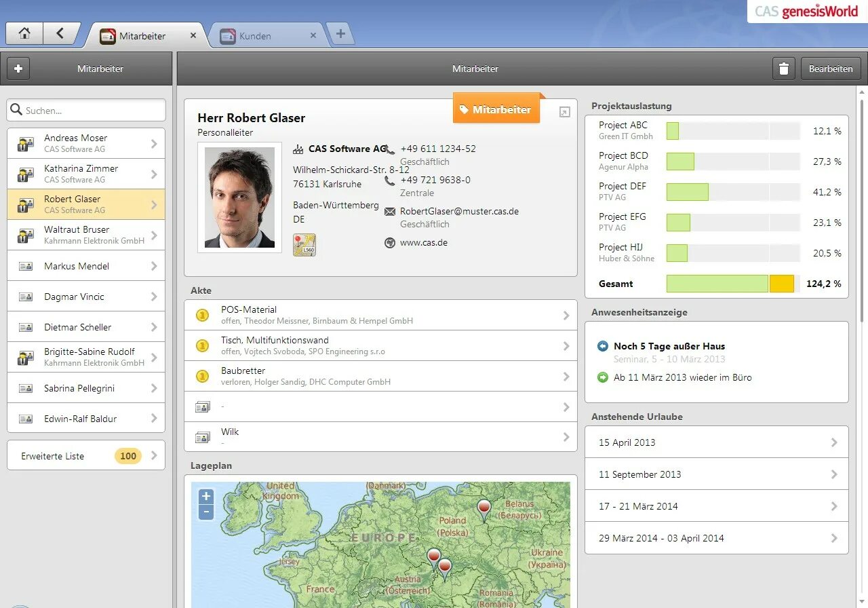The height and width of the screenshot is (608, 868).
Task: Switch to the Kunden tab
Action: tap(267, 36)
